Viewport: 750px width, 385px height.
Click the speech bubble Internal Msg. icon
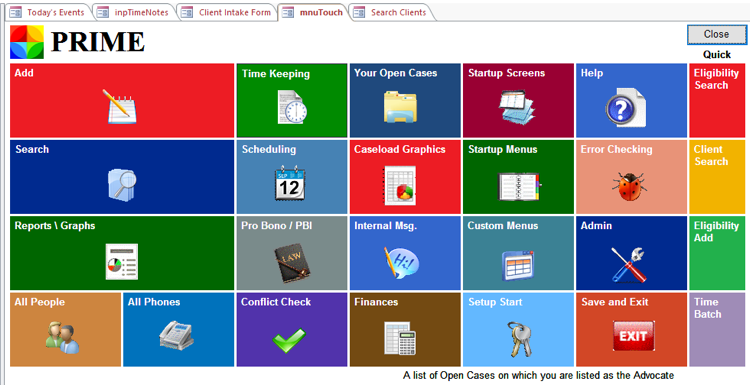tap(401, 262)
